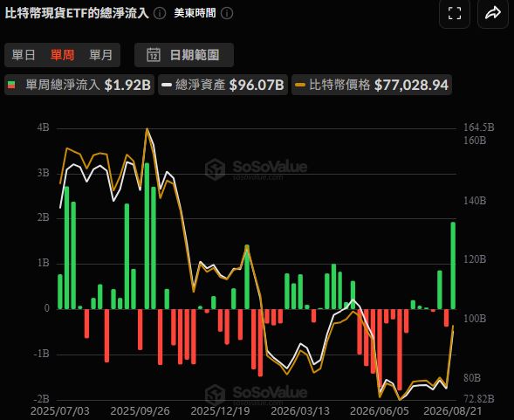514x420 pixels.
Task: Click the share arrow icon
Action: pos(493,13)
